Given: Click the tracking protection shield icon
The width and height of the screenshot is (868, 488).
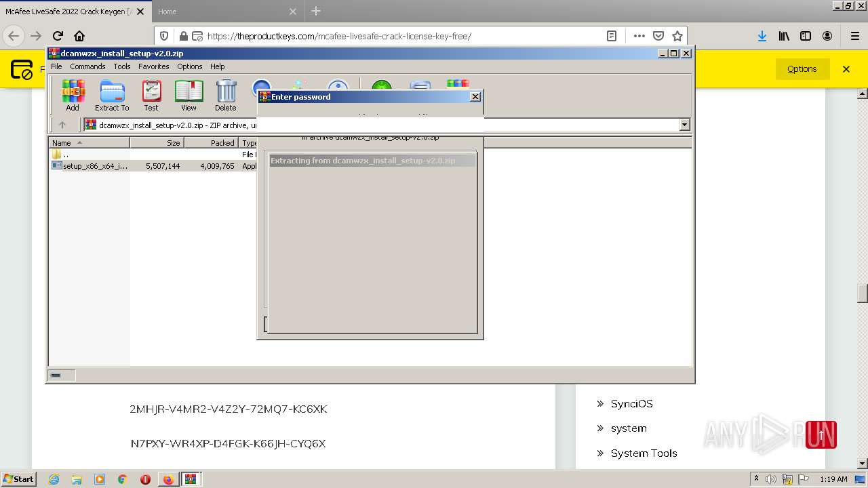Looking at the screenshot, I should coord(164,36).
